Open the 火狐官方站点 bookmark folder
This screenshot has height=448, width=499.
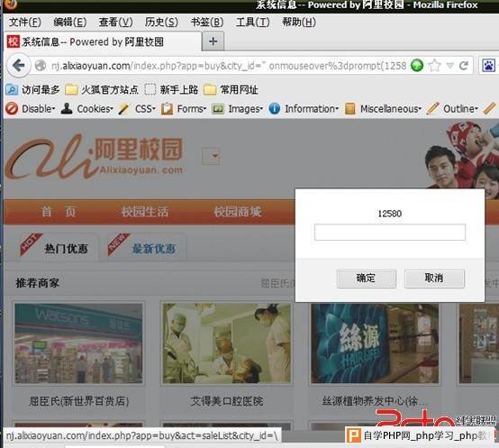tap(102, 90)
